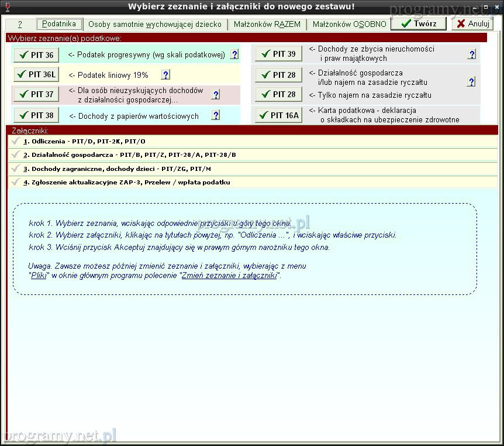Open the Osoby samotnie wychowującej dziecko tab
Viewport: 504px width, 446px height.
[x=154, y=24]
